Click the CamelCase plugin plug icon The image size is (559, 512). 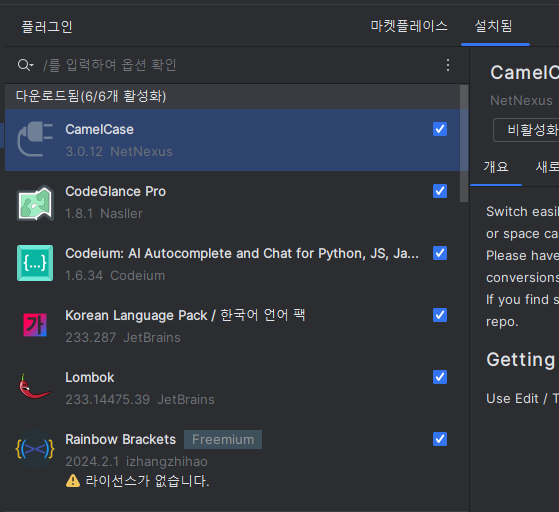coord(35,140)
